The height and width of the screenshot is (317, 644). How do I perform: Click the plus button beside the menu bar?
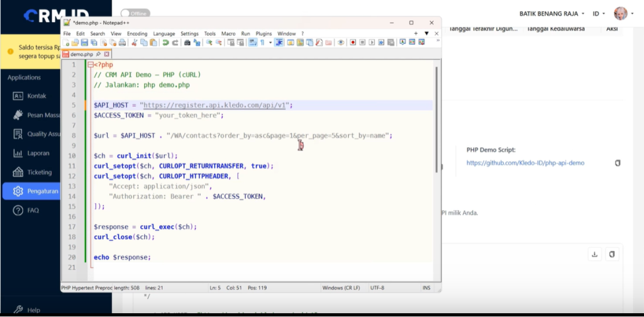(x=416, y=34)
